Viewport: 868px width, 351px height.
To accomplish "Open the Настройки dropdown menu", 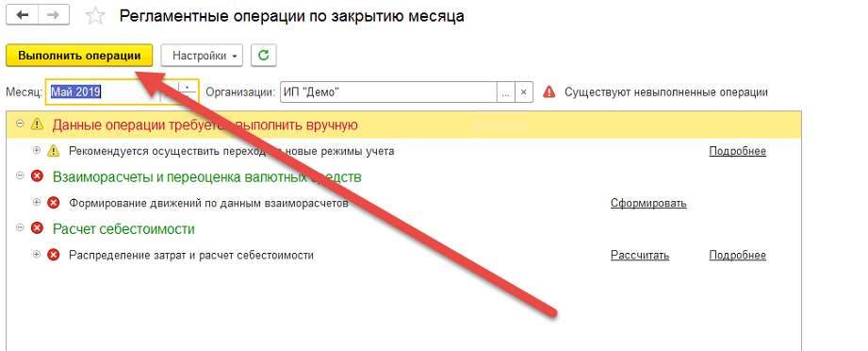I will [x=202, y=56].
